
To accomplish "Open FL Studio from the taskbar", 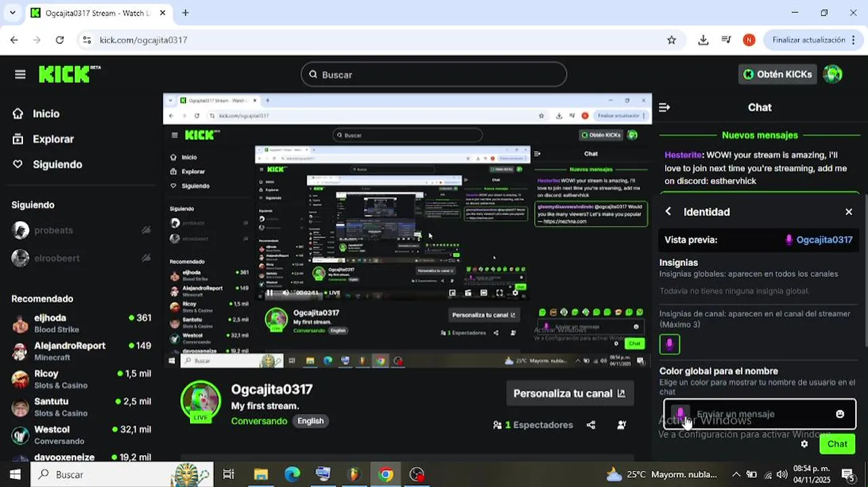I will pyautogui.click(x=354, y=474).
